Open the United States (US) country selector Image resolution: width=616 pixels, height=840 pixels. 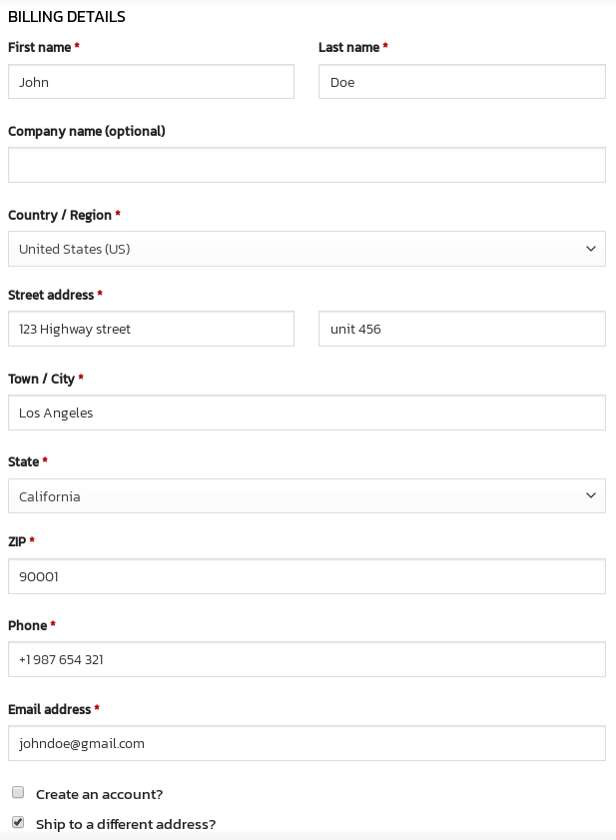tap(307, 249)
